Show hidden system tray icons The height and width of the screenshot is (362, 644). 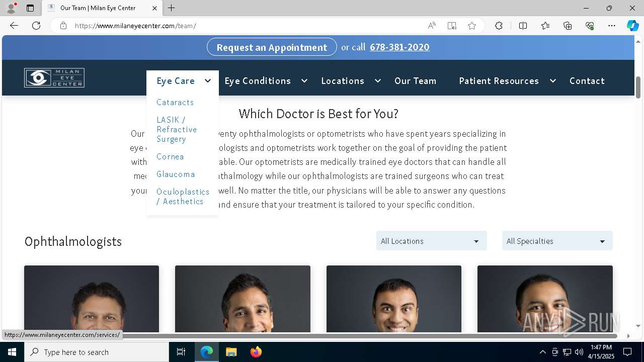click(542, 352)
